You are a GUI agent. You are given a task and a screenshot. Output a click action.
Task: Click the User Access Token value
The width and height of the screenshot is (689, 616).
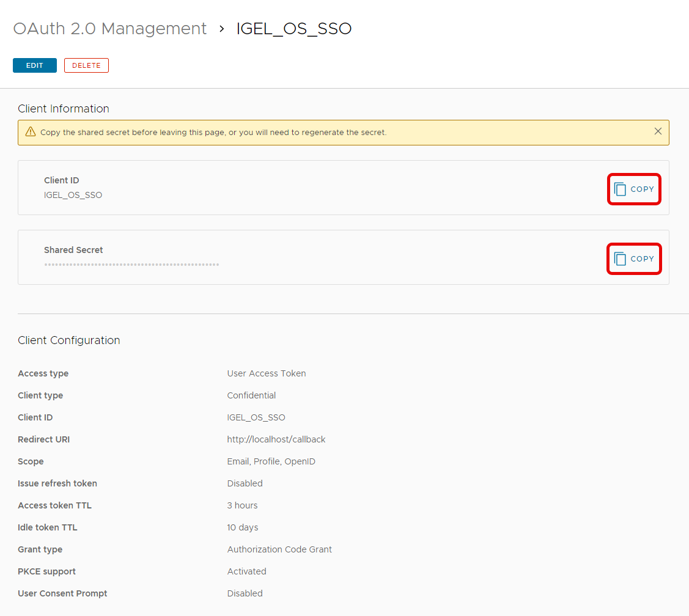[267, 373]
